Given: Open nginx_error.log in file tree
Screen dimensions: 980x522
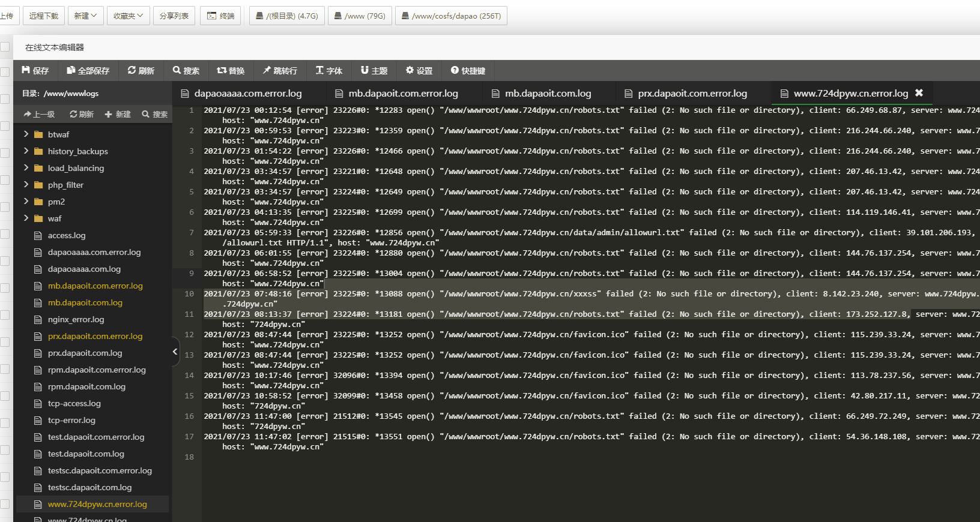Looking at the screenshot, I should pos(76,320).
